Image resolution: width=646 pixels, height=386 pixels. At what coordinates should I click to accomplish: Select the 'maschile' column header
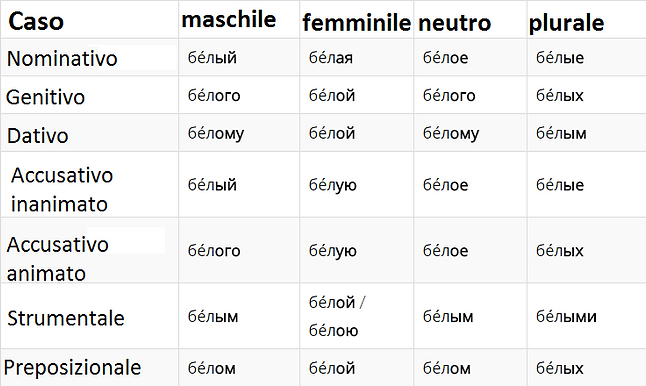point(229,20)
